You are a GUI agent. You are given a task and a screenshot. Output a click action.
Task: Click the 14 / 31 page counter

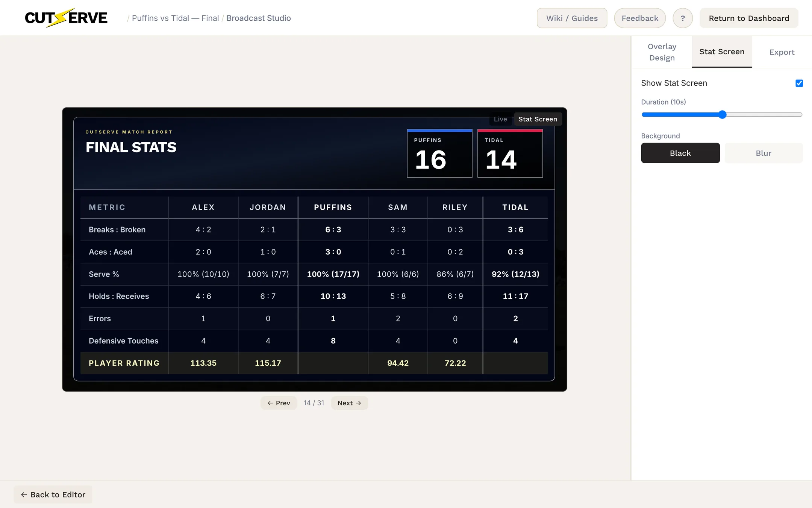314,403
